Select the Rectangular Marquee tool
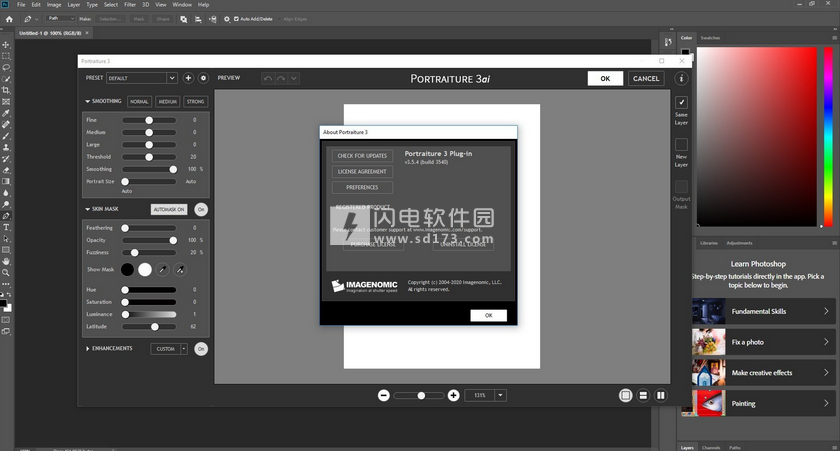 pyautogui.click(x=6, y=56)
